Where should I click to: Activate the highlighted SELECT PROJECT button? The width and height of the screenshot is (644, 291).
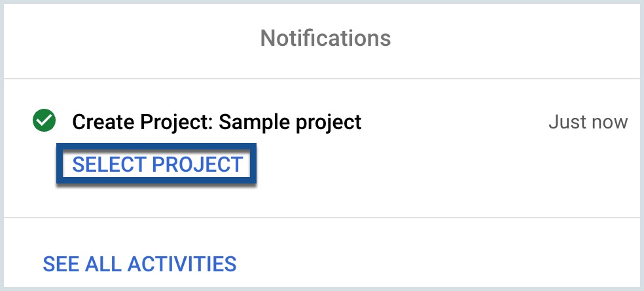(156, 164)
